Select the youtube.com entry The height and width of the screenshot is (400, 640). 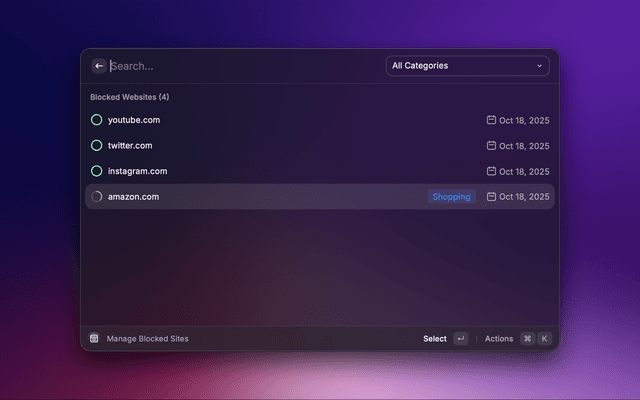(134, 120)
